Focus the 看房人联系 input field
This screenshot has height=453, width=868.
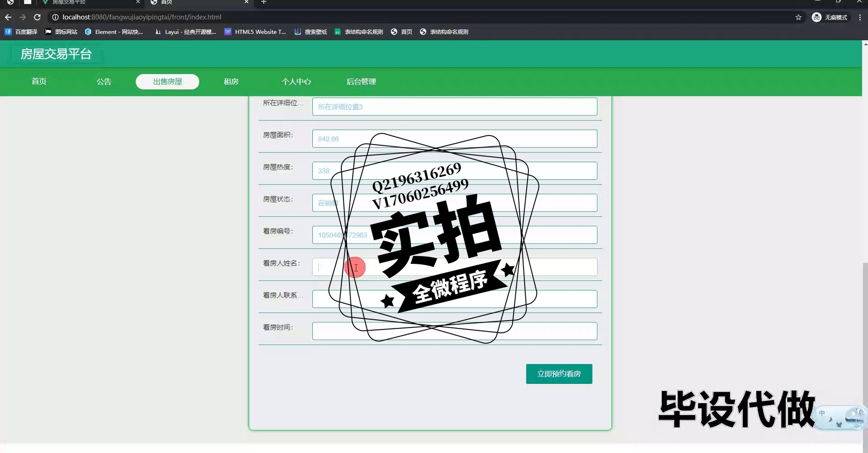point(454,299)
